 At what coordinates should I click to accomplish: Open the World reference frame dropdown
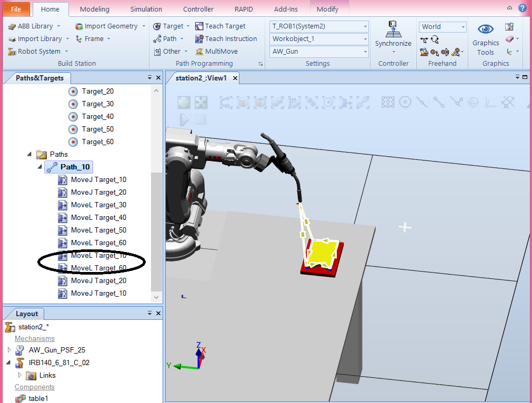[x=463, y=26]
